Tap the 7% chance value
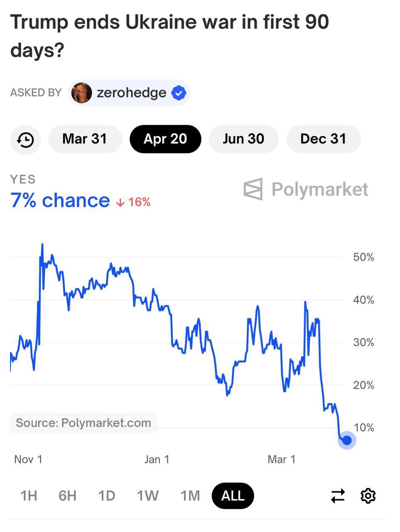The width and height of the screenshot is (400, 532). pyautogui.click(x=60, y=201)
